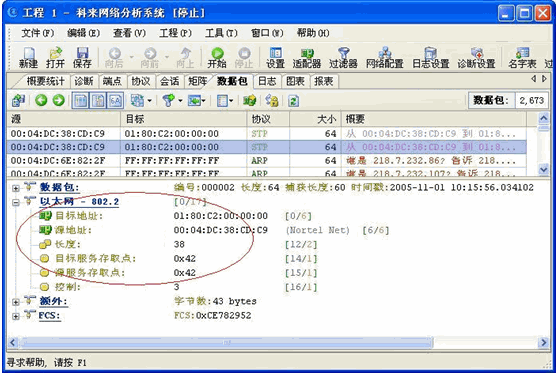The height and width of the screenshot is (373, 556).
Task: Toggle the first packet view pane button
Action: point(80,101)
